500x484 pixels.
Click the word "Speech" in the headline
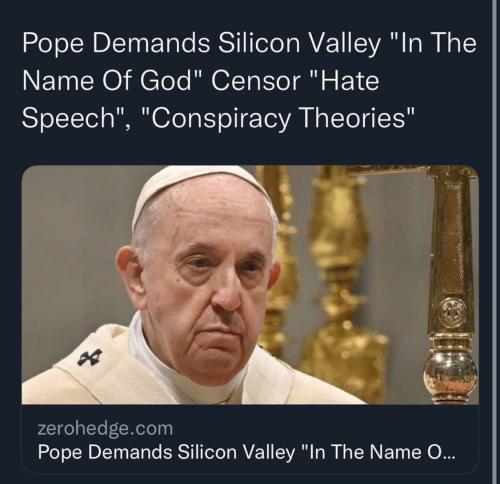pyautogui.click(x=69, y=119)
